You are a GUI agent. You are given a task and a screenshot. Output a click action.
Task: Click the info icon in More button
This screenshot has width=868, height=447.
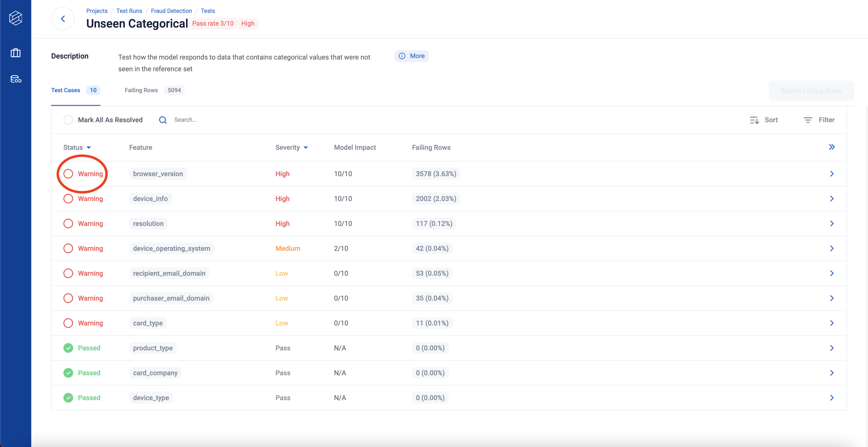402,56
